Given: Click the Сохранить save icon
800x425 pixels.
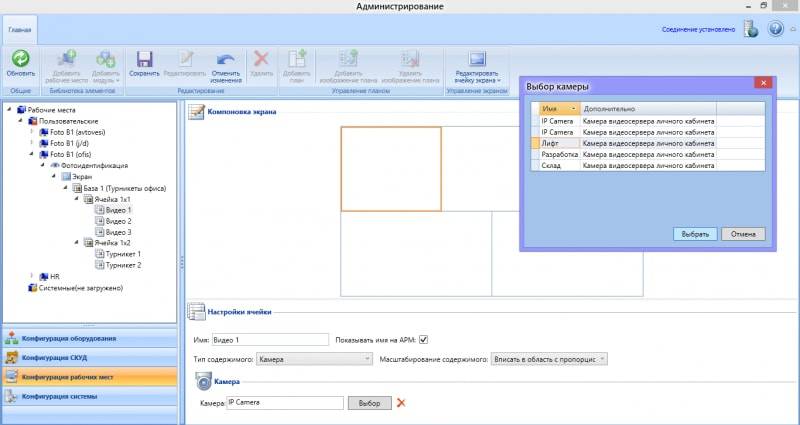Looking at the screenshot, I should click(x=144, y=60).
